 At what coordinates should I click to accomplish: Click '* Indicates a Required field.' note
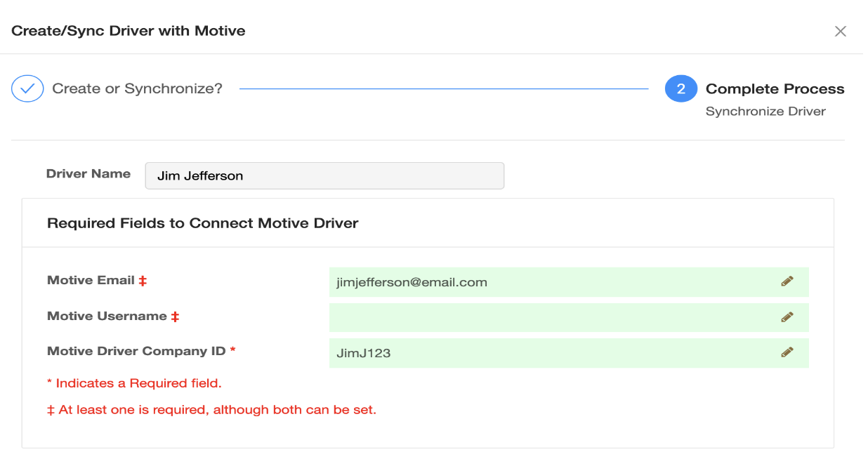tap(134, 383)
